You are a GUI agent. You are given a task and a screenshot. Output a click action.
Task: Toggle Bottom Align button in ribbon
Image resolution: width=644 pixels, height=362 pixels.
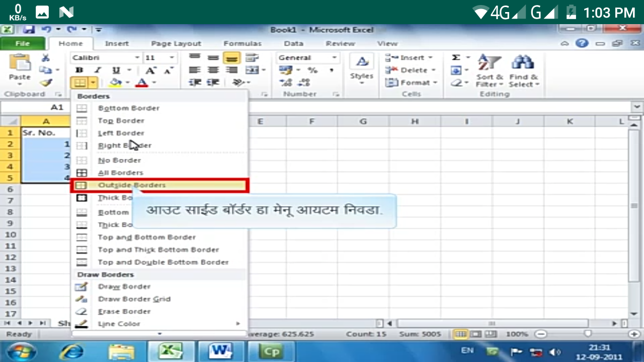pos(231,58)
